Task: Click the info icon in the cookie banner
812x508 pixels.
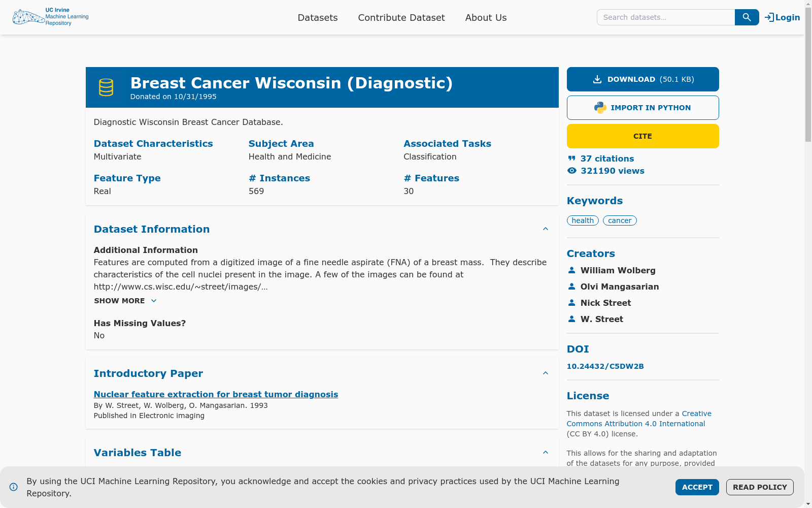Action: pos(14,487)
